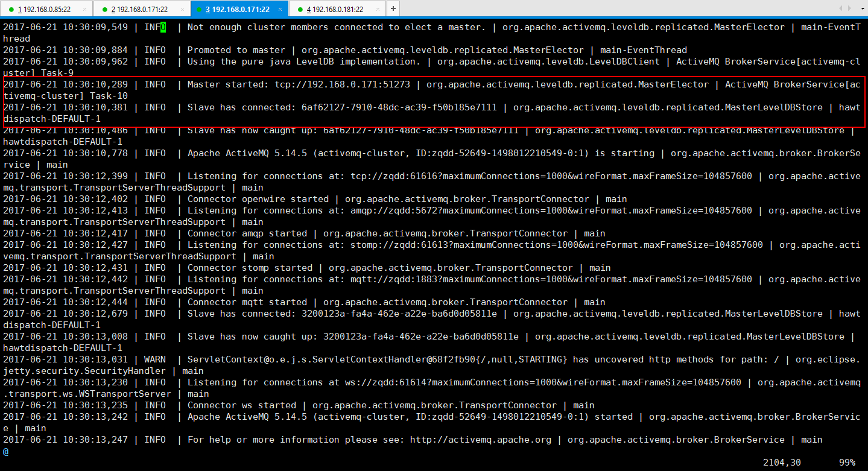868x471 pixels.
Task: Click the highlighted cursor in first INFO
Action: coord(163,27)
